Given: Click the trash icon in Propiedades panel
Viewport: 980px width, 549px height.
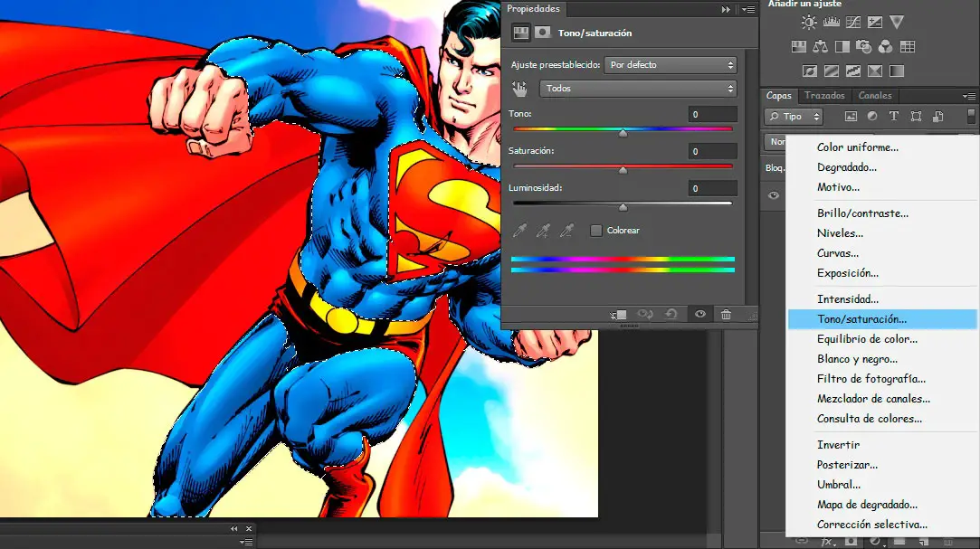Looking at the screenshot, I should coord(726,314).
